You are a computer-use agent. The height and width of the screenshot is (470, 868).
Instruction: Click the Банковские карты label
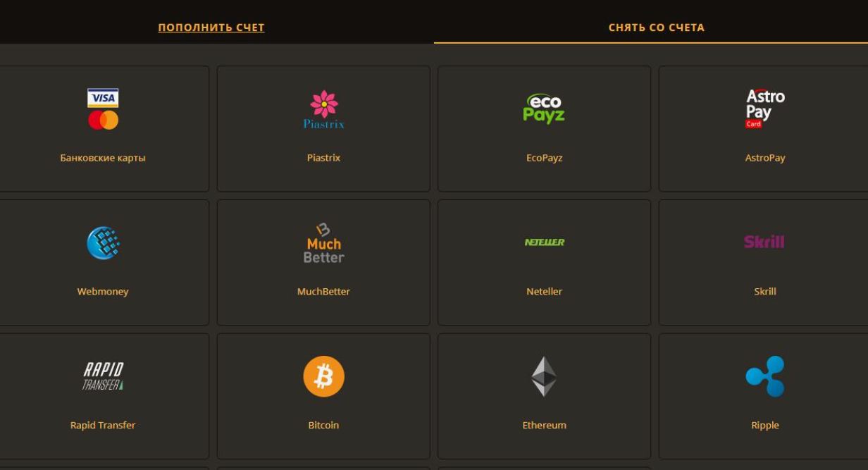[103, 158]
